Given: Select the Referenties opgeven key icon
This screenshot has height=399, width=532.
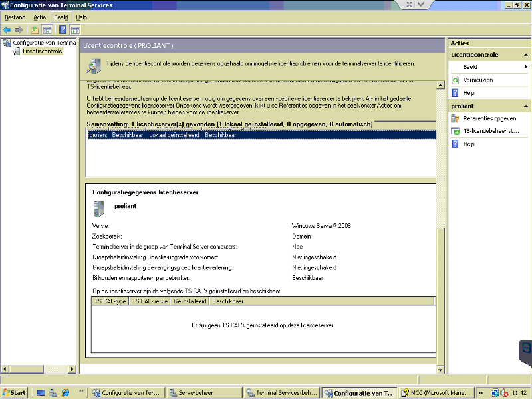Looking at the screenshot, I should [x=454, y=119].
